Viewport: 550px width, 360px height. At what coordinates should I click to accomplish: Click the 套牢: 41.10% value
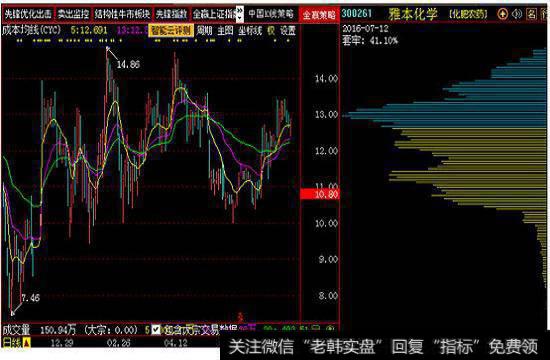pos(370,41)
